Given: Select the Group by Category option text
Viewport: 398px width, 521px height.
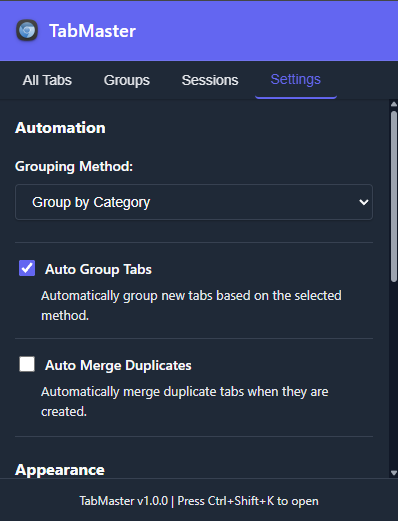Looking at the screenshot, I should point(91,202).
